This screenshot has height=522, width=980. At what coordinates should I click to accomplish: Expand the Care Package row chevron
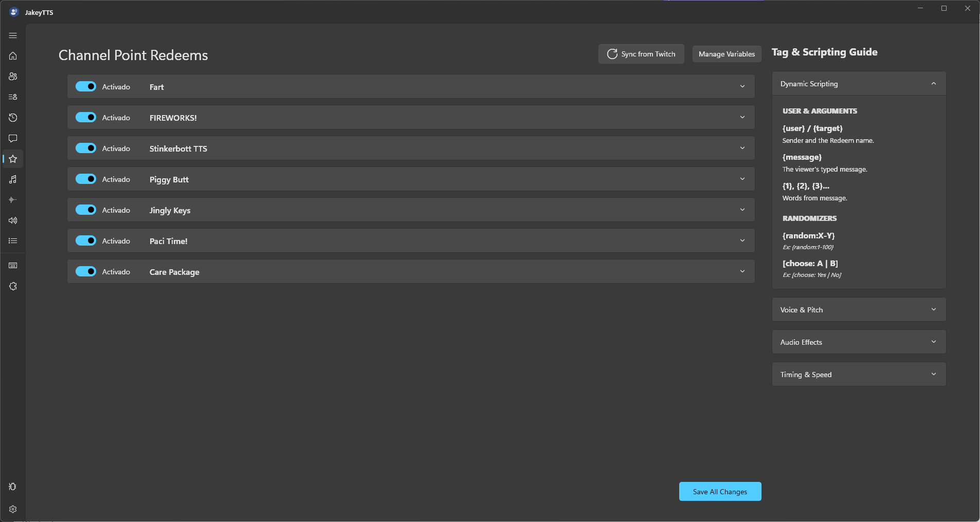pyautogui.click(x=742, y=271)
